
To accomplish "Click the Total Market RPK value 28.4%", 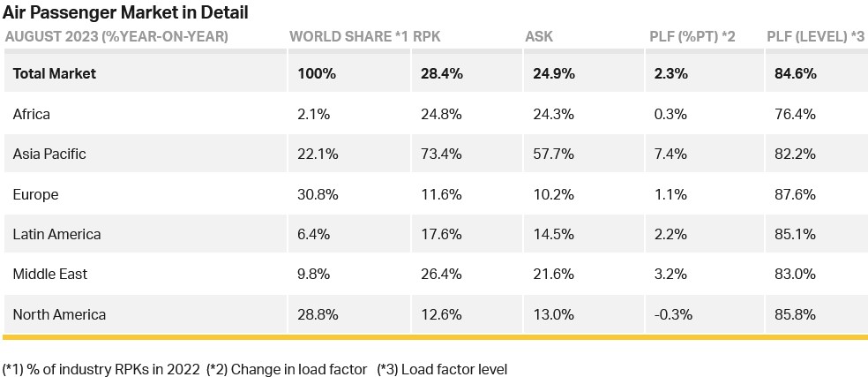I will (x=441, y=74).
